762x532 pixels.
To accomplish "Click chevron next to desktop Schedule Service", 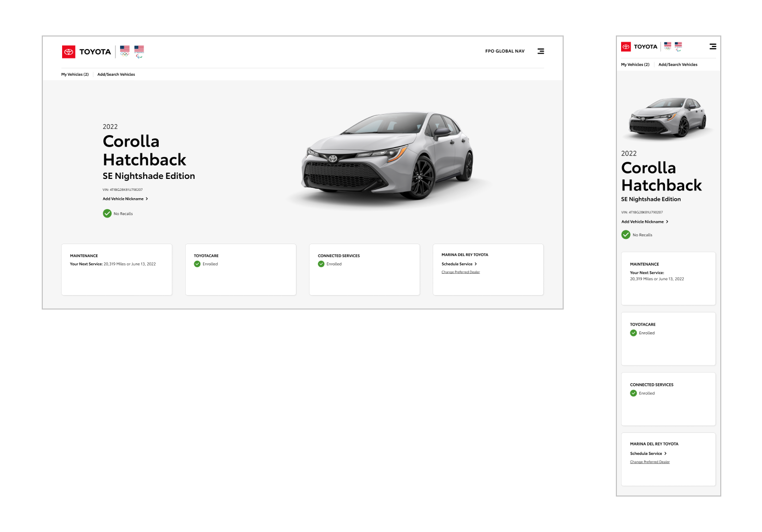I will coord(475,264).
